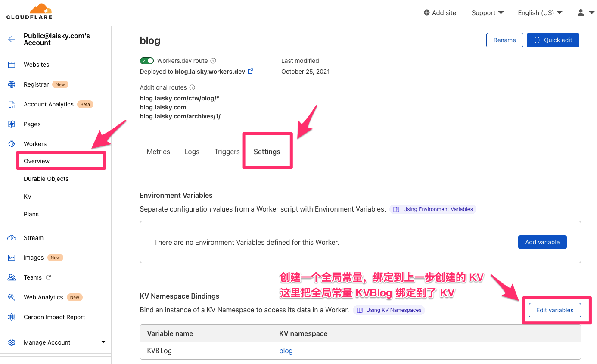Open external link icon next to blog.laisky.workers.dev
The image size is (597, 364).
251,72
